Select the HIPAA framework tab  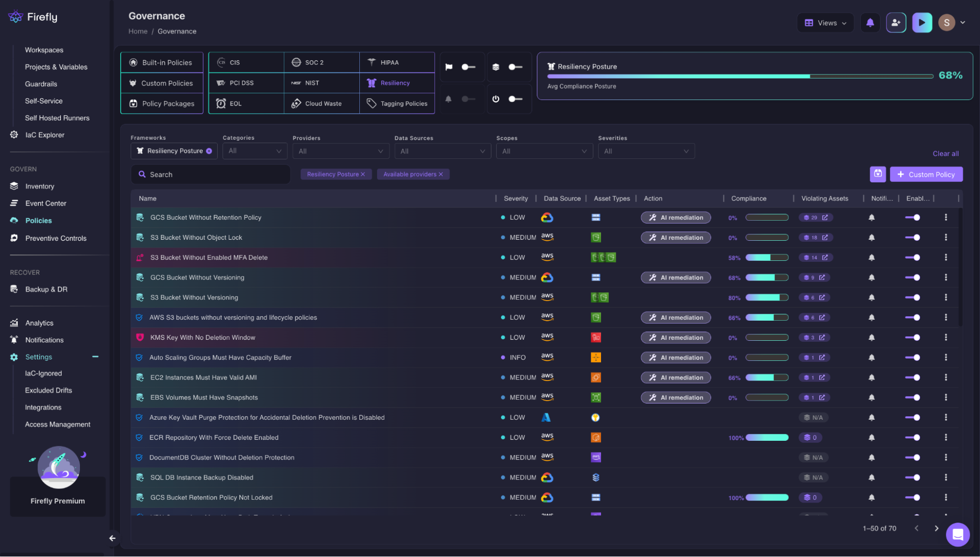click(x=397, y=62)
